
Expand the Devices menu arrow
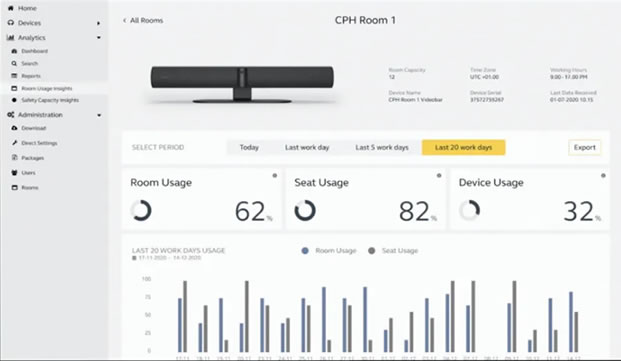pos(99,23)
